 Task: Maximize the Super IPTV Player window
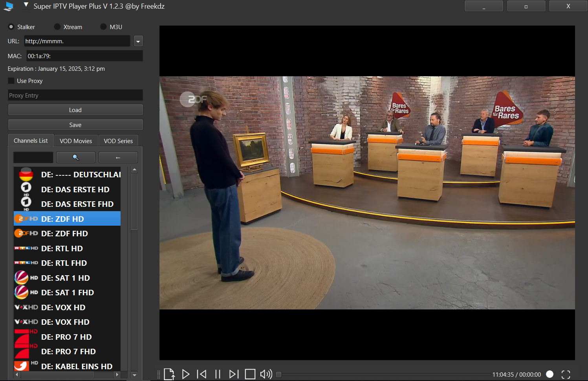click(x=526, y=6)
